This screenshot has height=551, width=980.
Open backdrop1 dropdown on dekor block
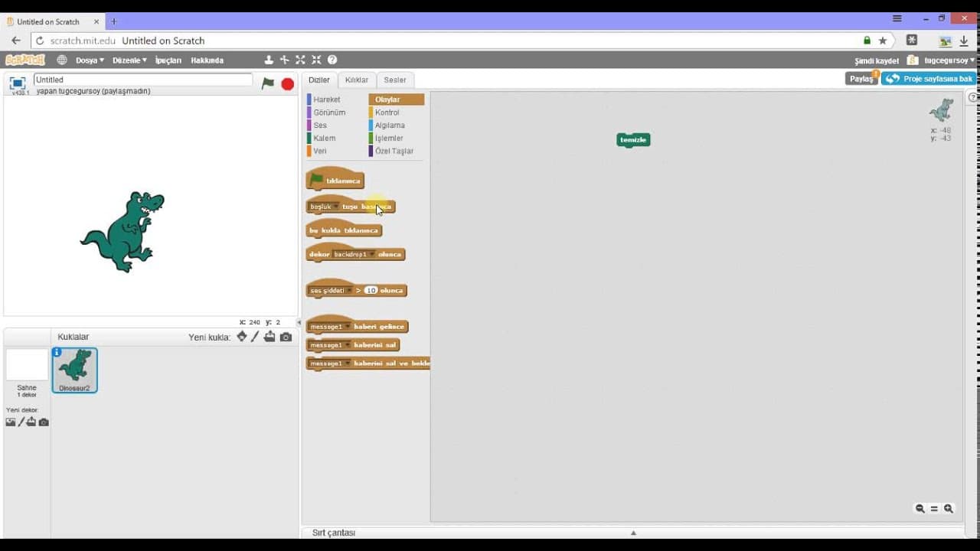pos(372,254)
